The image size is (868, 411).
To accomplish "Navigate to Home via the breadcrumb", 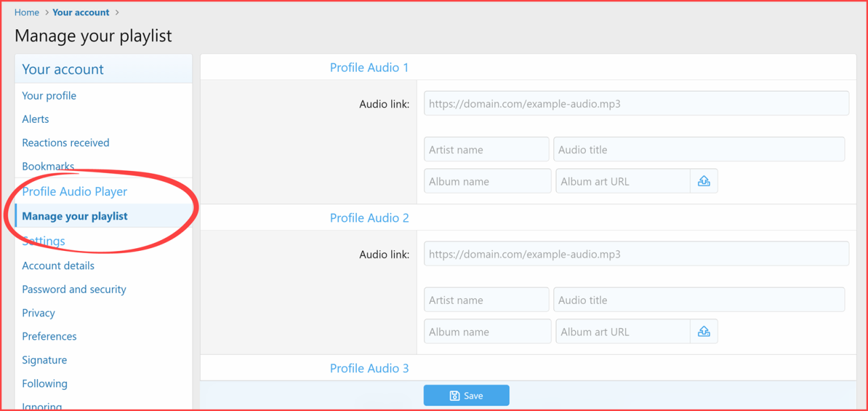I will 26,12.
